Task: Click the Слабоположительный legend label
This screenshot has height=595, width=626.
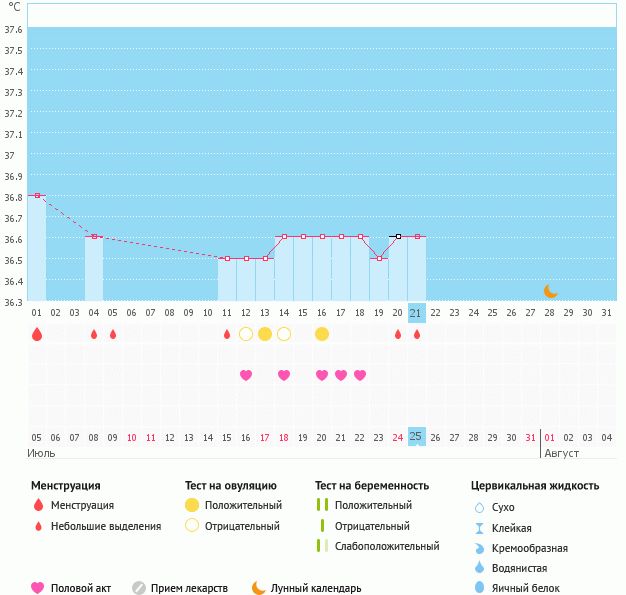Action: coord(387,546)
